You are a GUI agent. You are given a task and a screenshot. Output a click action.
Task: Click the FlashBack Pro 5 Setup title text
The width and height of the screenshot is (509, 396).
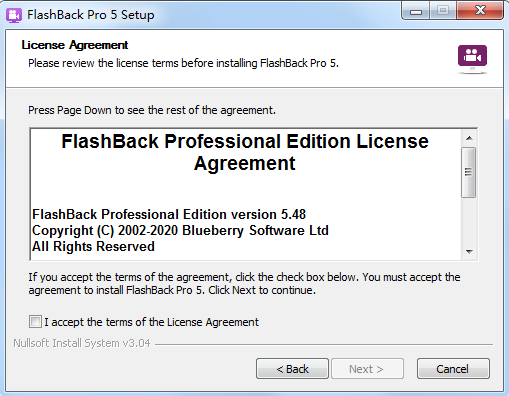[91, 15]
